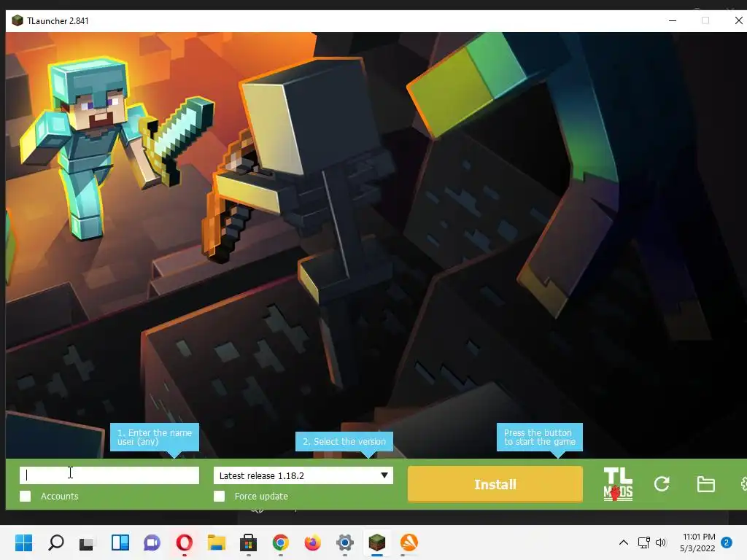
Task: Enable the Force update checkbox
Action: coord(219,496)
